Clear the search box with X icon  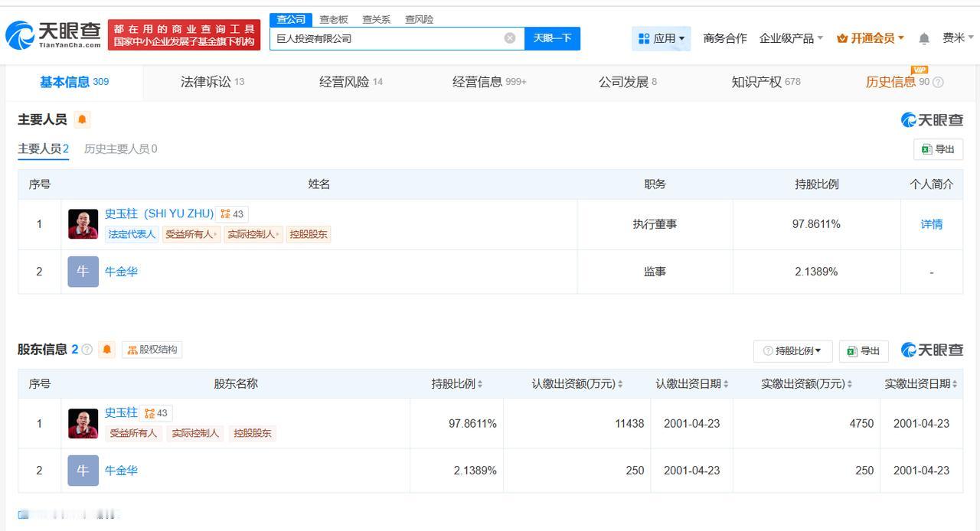[x=510, y=38]
